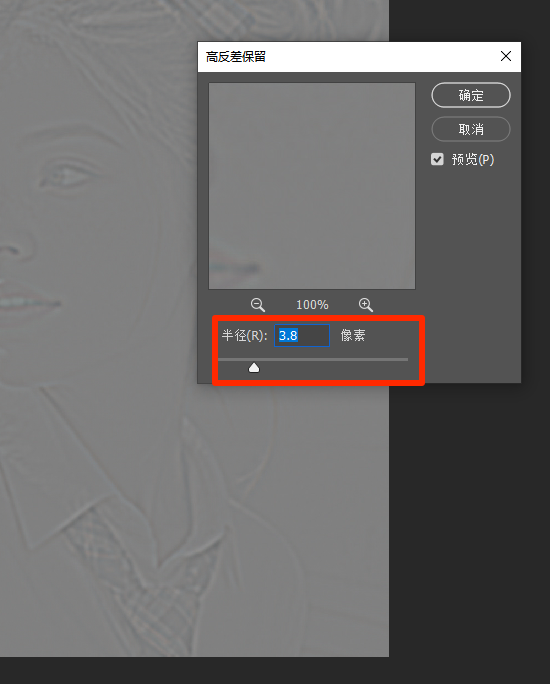Zoom in the filter preview
The height and width of the screenshot is (684, 550).
[x=366, y=304]
